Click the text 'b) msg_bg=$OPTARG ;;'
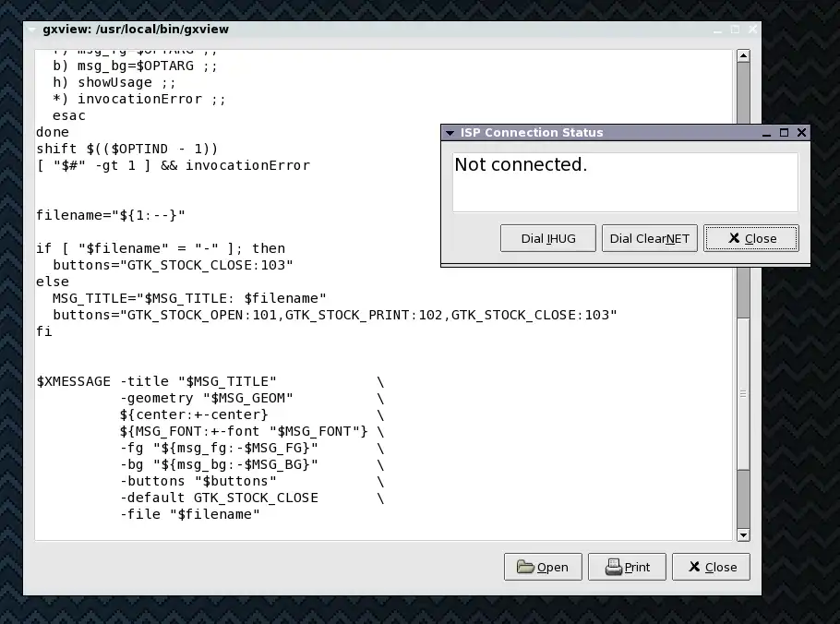The height and width of the screenshot is (624, 840). [x=135, y=66]
